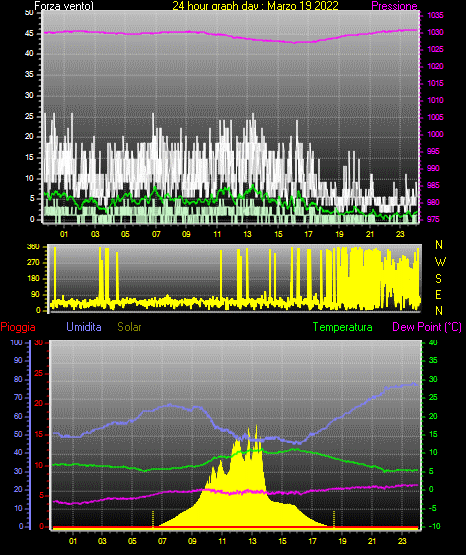This screenshot has width=466, height=555.
Task: Click the Solar legend label
Action: pos(129,327)
